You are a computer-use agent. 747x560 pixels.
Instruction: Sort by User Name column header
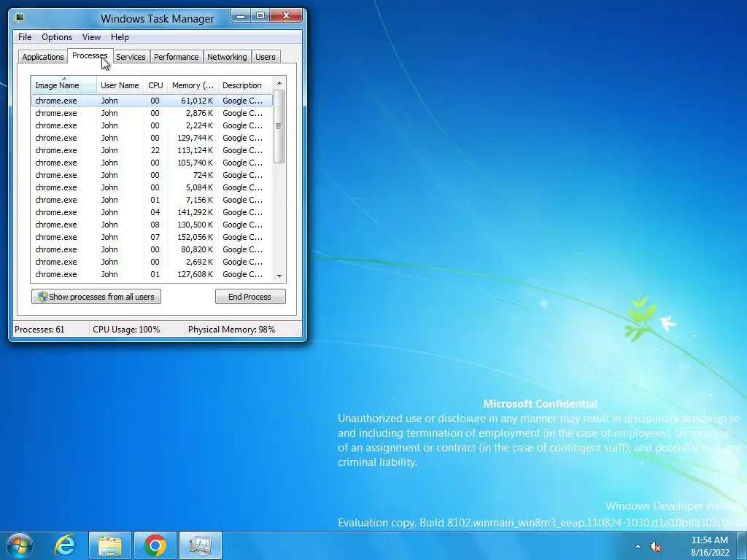pos(120,85)
